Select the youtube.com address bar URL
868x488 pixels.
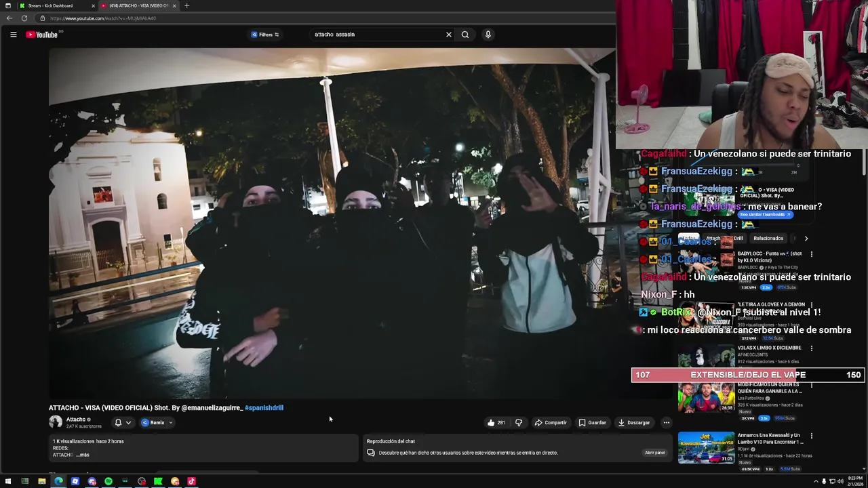point(103,18)
